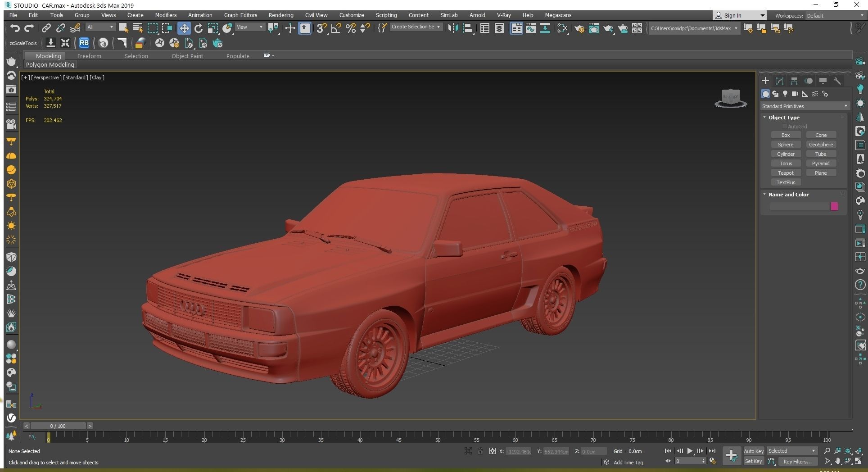Switch to the Object Paint ribbon tab

point(187,56)
